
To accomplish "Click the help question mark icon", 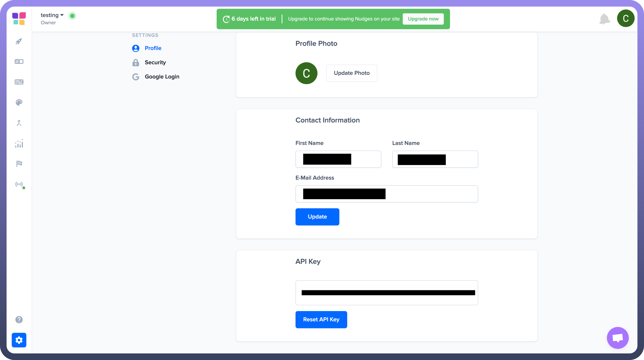I will point(19,319).
